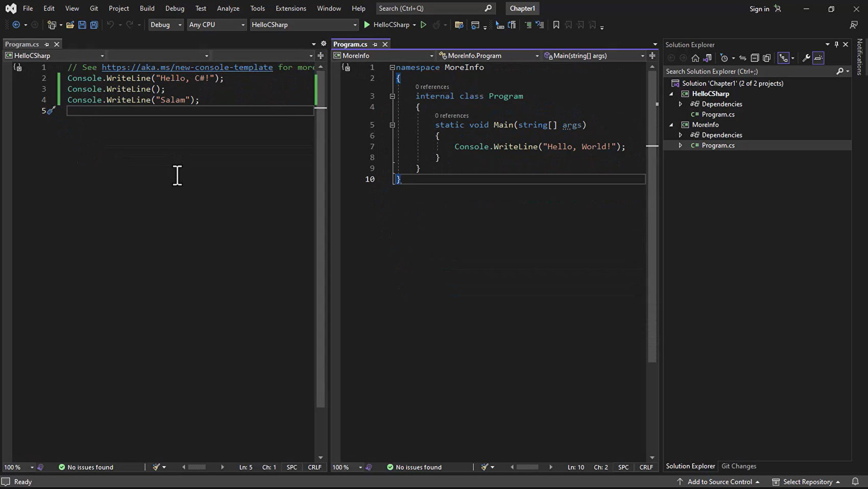Save the current file with the Save icon
The height and width of the screenshot is (489, 868).
coord(82,25)
